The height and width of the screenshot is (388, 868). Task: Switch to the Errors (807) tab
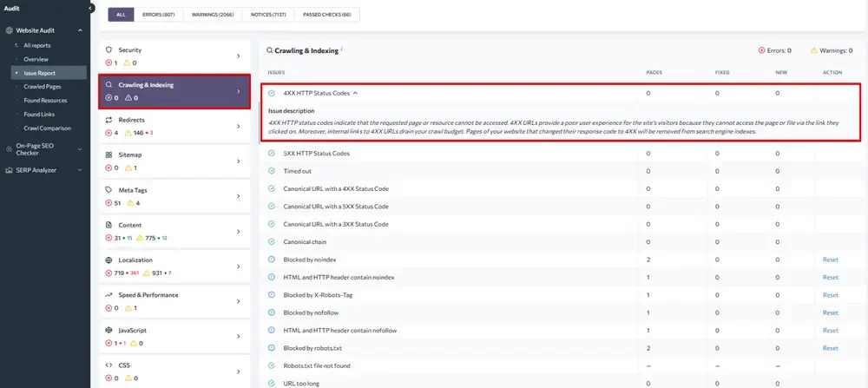(158, 15)
